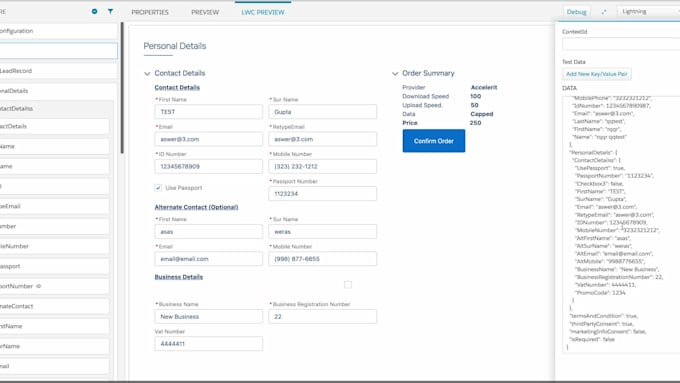Collapse the Order Summary section chevron
Screen dimensions: 680x383
[395, 74]
